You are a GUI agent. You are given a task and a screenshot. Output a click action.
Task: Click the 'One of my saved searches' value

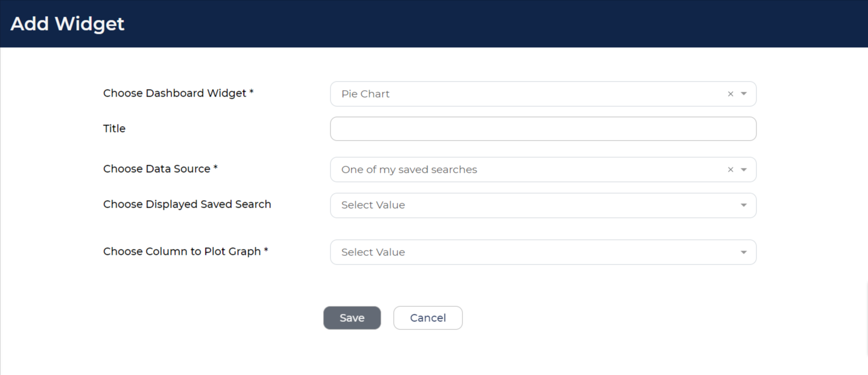[409, 170]
